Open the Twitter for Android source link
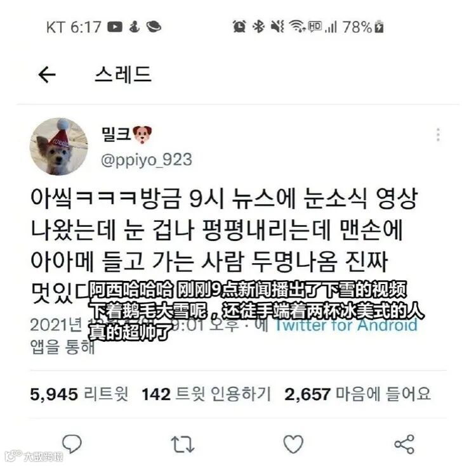Image resolution: width=476 pixels, height=466 pixels. tap(346, 325)
